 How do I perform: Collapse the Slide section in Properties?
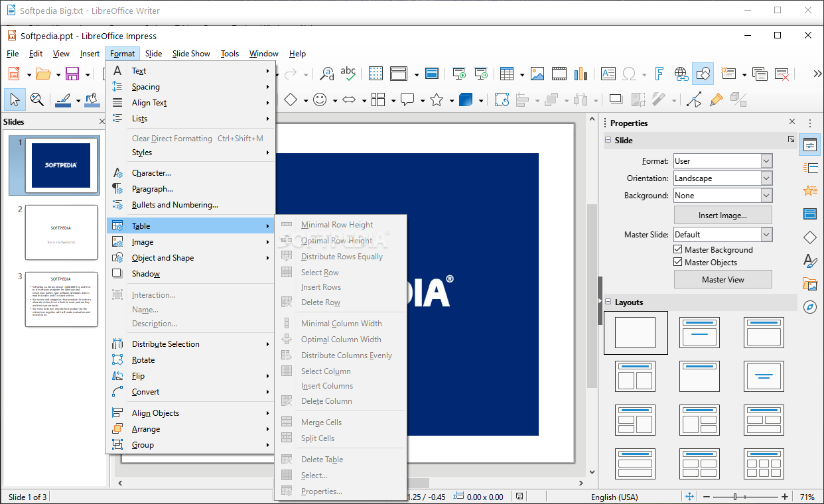[x=608, y=141]
